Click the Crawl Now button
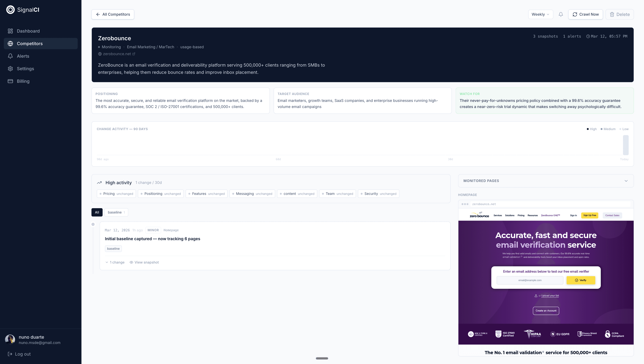 (585, 14)
